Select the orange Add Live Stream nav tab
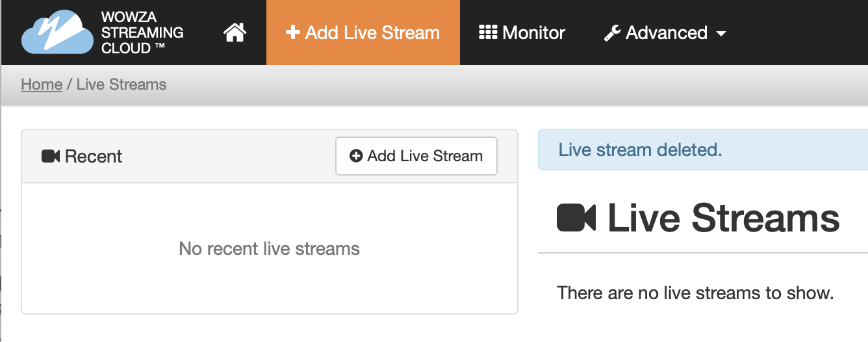This screenshot has height=342, width=868. click(x=363, y=33)
